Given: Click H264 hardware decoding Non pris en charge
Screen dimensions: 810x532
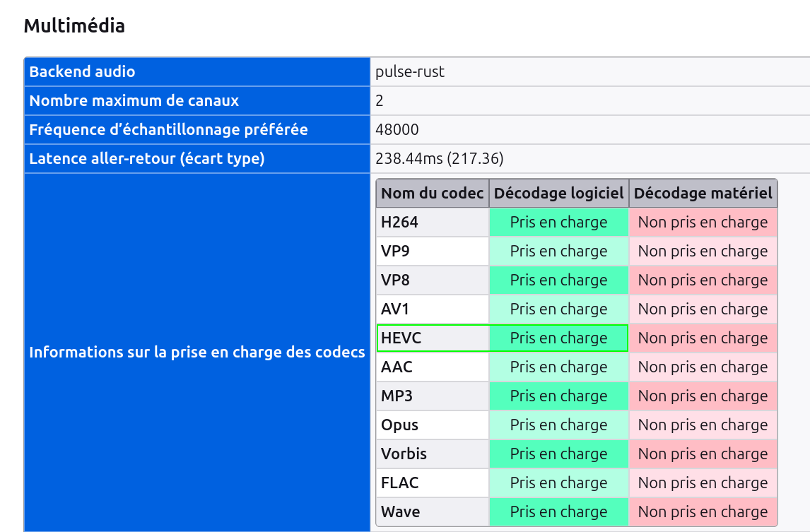Looking at the screenshot, I should click(703, 222).
